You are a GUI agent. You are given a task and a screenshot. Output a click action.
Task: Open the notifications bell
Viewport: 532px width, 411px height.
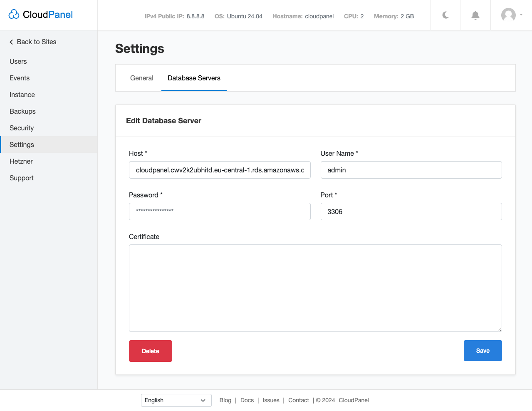(475, 15)
